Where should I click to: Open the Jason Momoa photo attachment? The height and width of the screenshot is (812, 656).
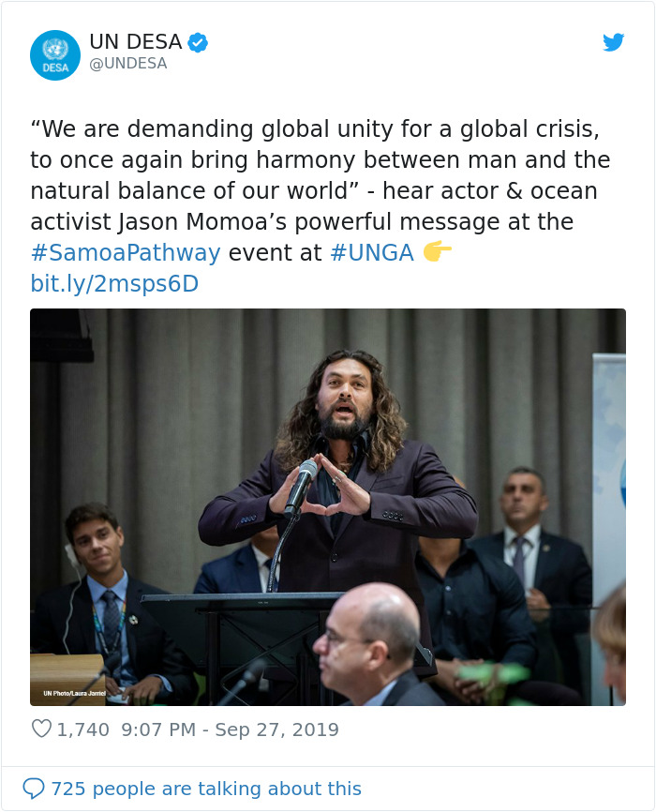point(328,508)
